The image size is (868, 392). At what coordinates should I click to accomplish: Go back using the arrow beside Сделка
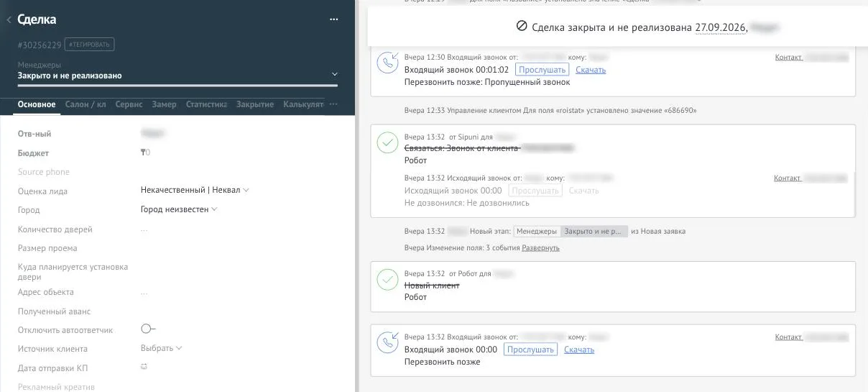(x=8, y=20)
